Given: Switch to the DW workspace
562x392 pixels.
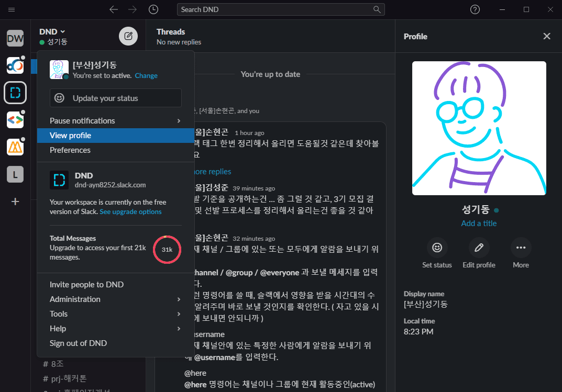Looking at the screenshot, I should click(x=15, y=38).
